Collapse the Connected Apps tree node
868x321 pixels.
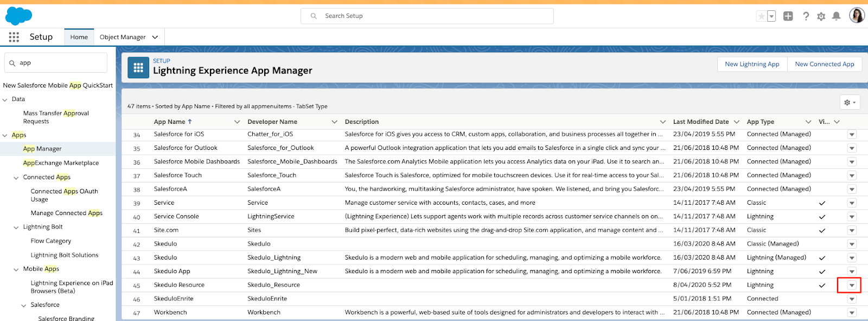[16, 178]
